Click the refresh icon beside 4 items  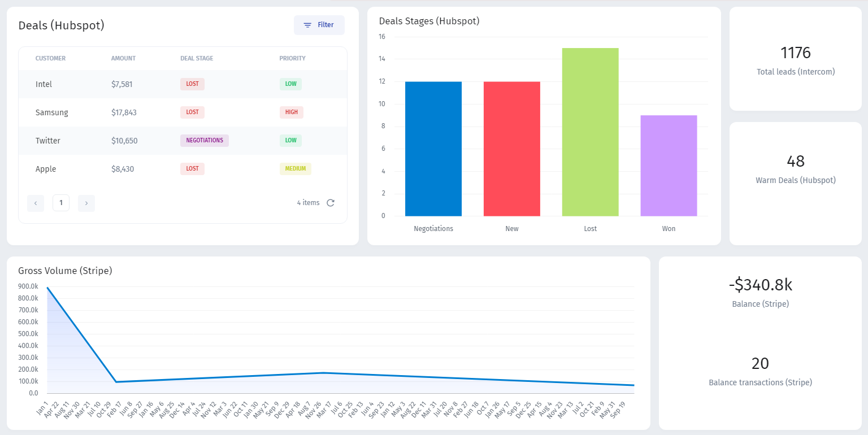coord(331,203)
